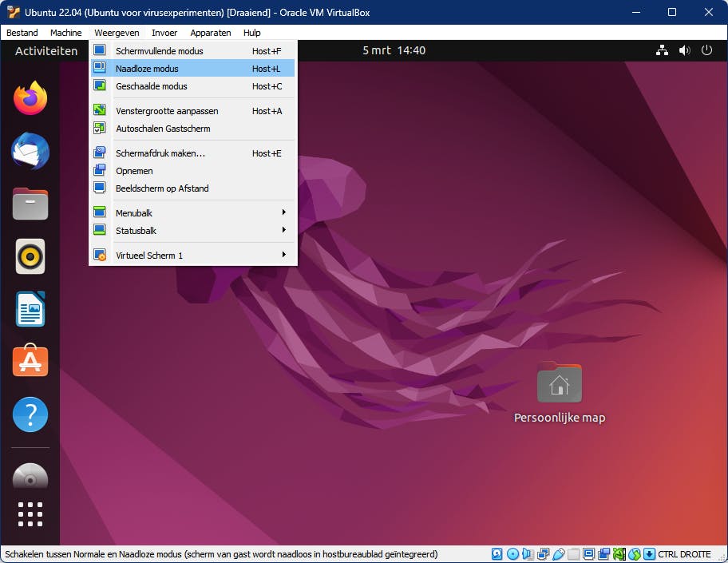Open the Bestand menu
The image size is (728, 563).
22,33
